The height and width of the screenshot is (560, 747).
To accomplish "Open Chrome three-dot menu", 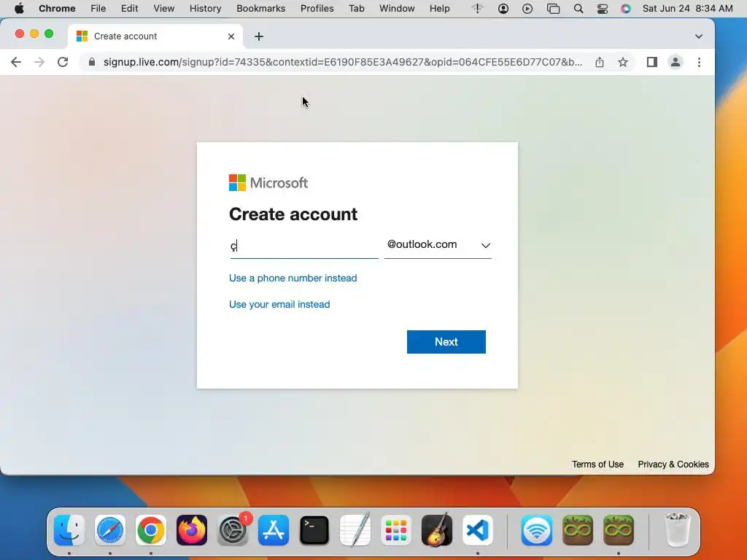I will tap(699, 62).
